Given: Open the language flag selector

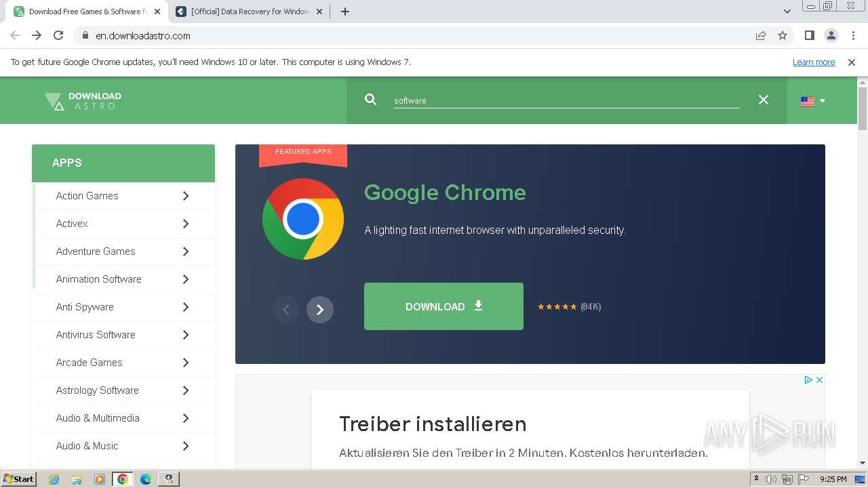Looking at the screenshot, I should point(812,101).
